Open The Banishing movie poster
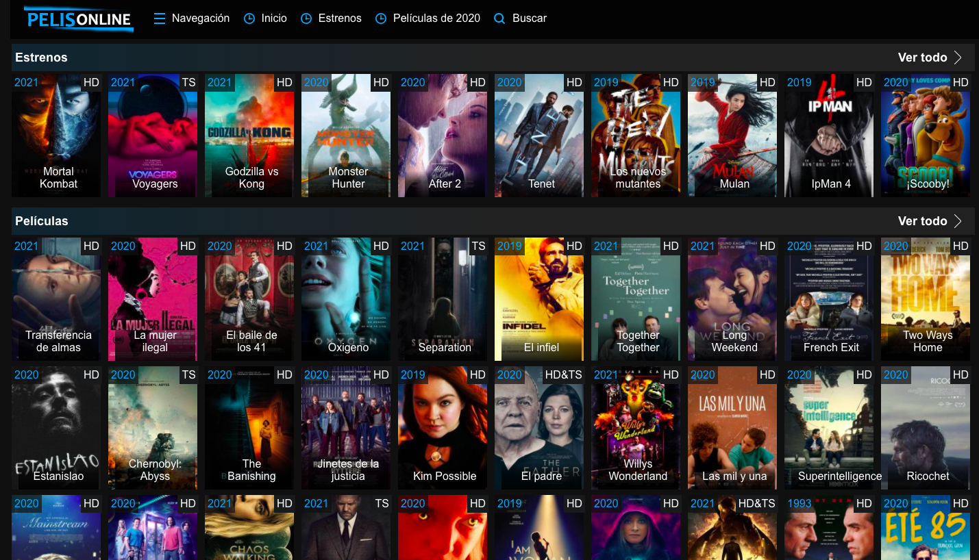The width and height of the screenshot is (979, 560). (249, 428)
